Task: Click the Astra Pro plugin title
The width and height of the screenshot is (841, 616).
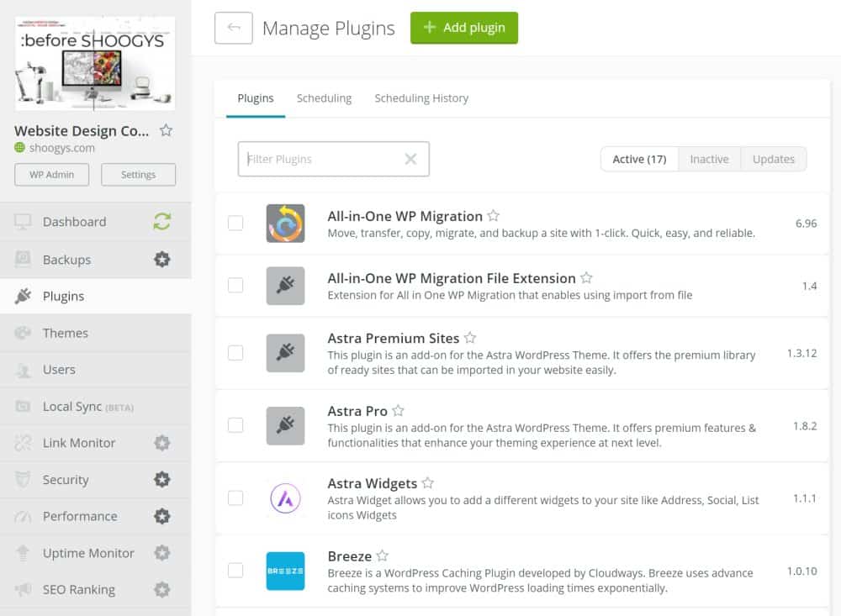Action: [x=357, y=411]
